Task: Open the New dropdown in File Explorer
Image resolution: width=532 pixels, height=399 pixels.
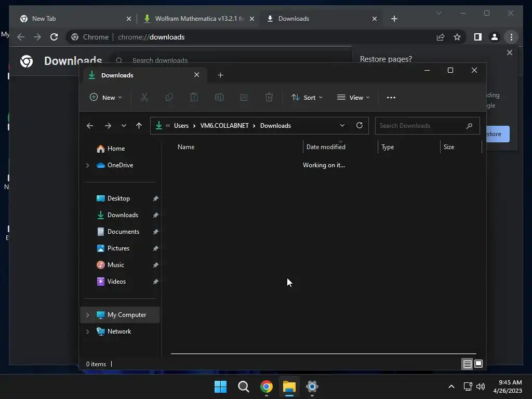Action: [106, 97]
